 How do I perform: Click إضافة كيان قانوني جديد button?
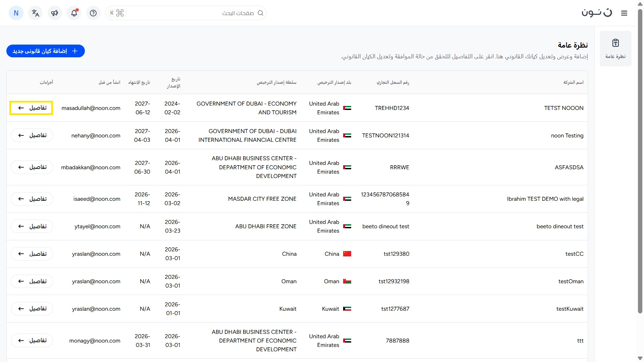(x=46, y=51)
